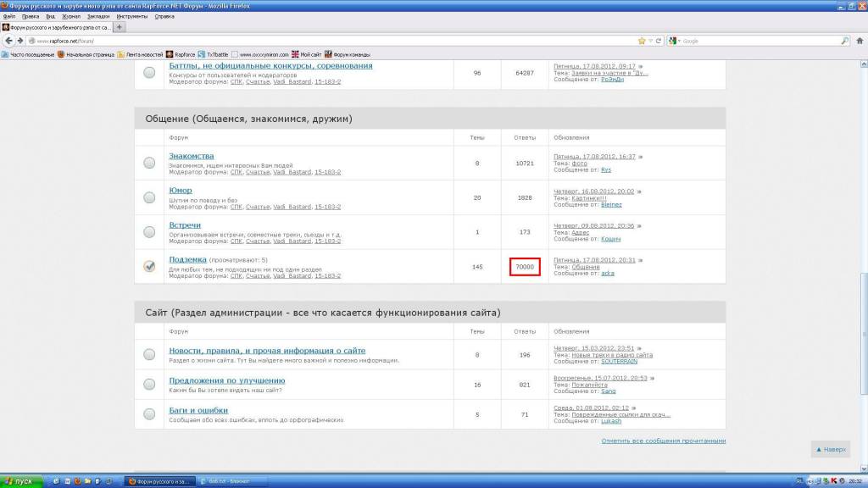This screenshot has width=868, height=488.
Task: Open the www.oxxxymiron.com bookmark
Action: coord(260,55)
